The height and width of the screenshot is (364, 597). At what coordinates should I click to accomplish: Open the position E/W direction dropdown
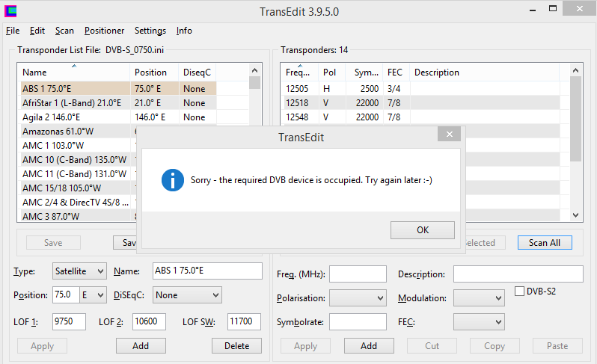point(93,295)
